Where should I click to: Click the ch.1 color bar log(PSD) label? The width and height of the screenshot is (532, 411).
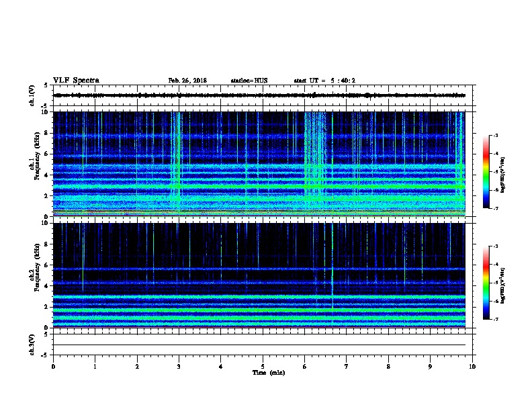[502, 175]
